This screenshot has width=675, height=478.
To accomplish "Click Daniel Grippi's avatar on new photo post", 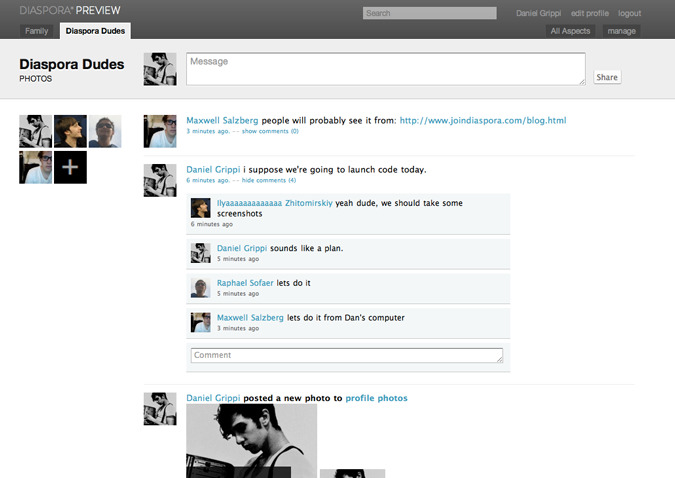I will (x=160, y=409).
